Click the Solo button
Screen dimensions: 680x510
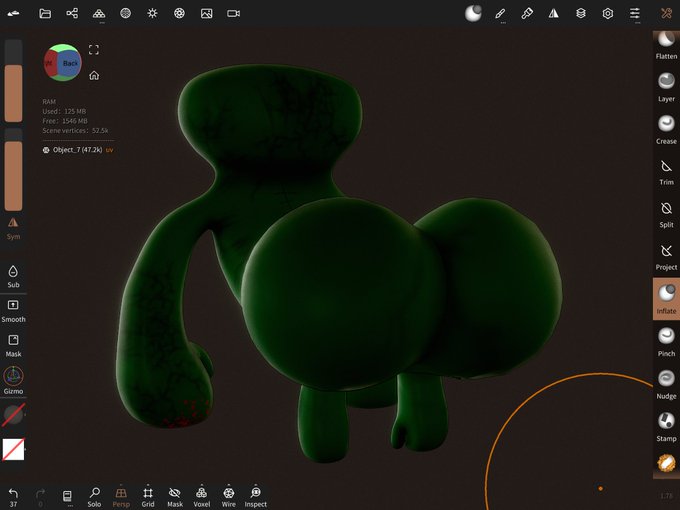(94, 497)
